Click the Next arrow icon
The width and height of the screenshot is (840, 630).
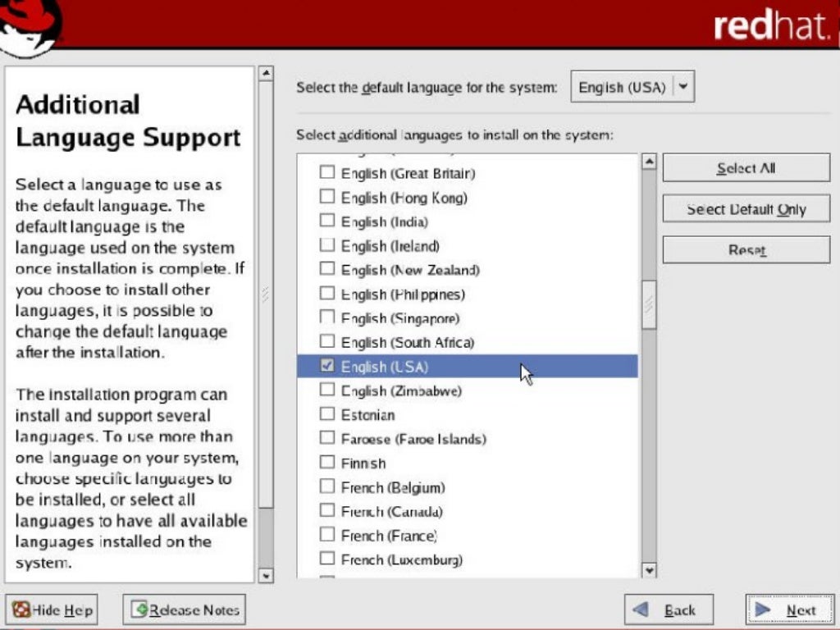[x=762, y=609]
